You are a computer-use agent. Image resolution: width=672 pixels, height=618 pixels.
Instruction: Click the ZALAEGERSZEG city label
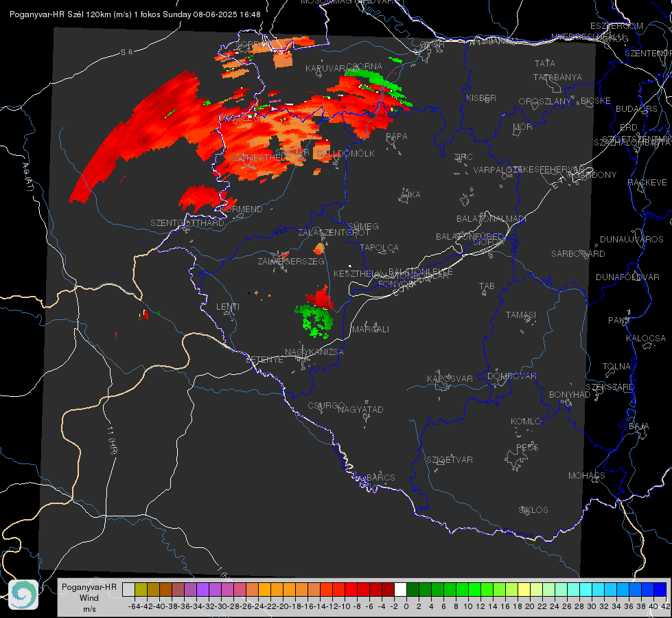click(290, 261)
